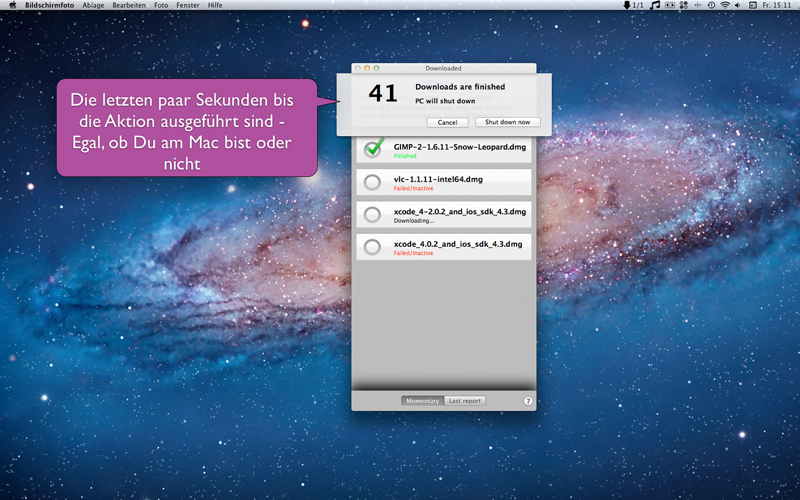Image resolution: width=800 pixels, height=500 pixels.
Task: Click the Time Machine menu bar icon
Action: pyautogui.click(x=711, y=5)
